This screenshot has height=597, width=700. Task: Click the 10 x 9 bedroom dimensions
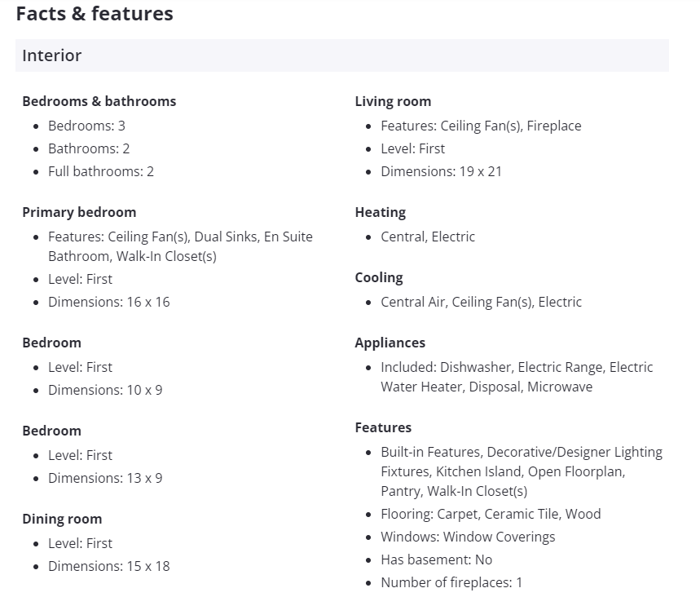click(105, 390)
